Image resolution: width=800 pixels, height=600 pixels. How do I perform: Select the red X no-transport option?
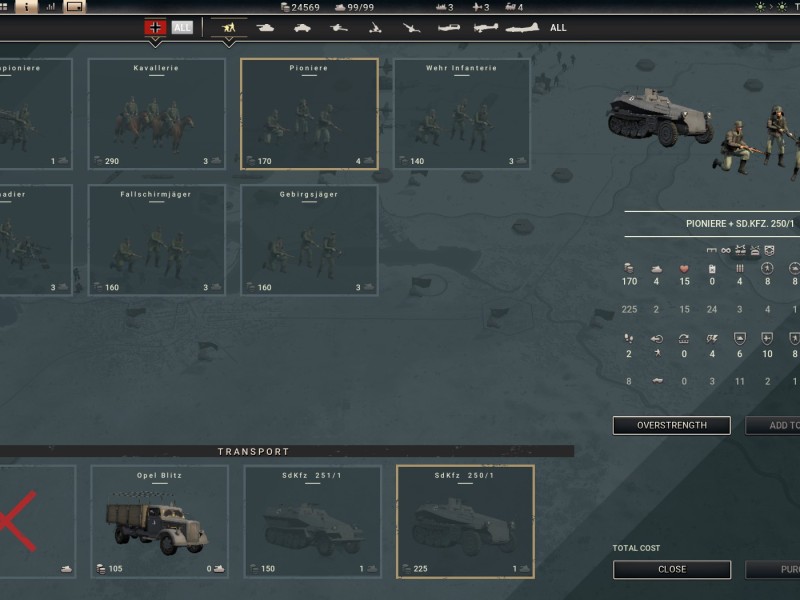(25, 520)
